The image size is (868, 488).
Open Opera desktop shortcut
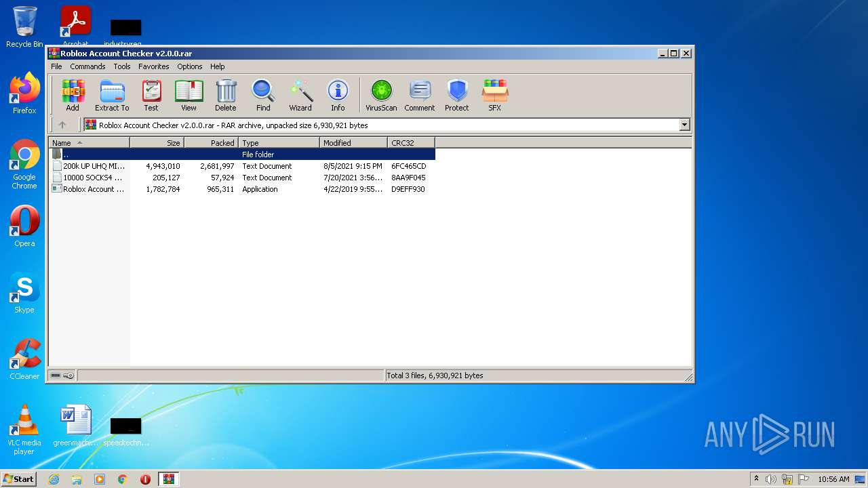click(24, 226)
